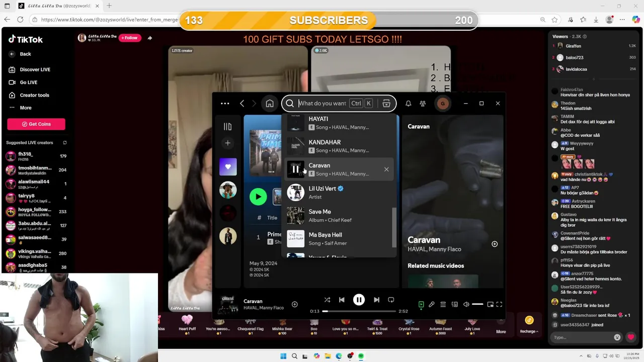Refresh the browser page

coord(20,20)
